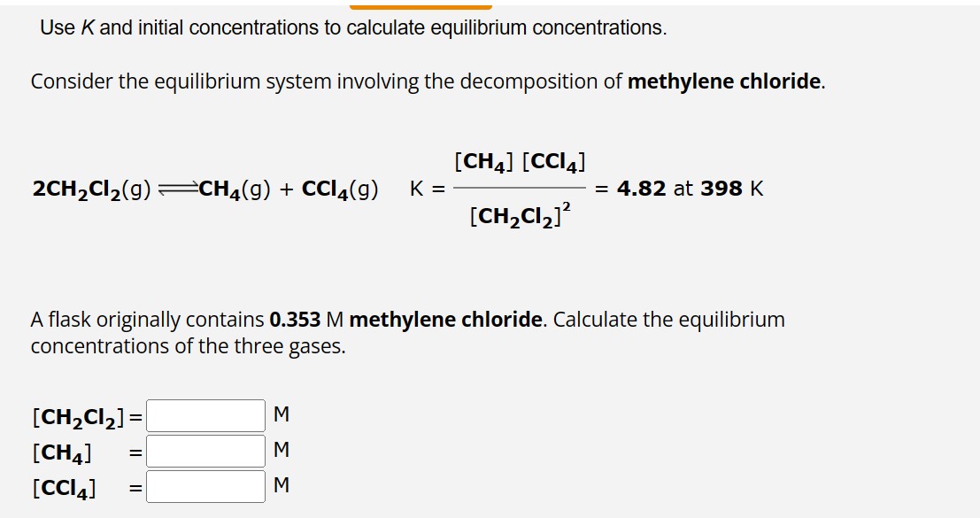The image size is (980, 518).
Task: Click the [CH4] answer input field
Action: click(204, 450)
